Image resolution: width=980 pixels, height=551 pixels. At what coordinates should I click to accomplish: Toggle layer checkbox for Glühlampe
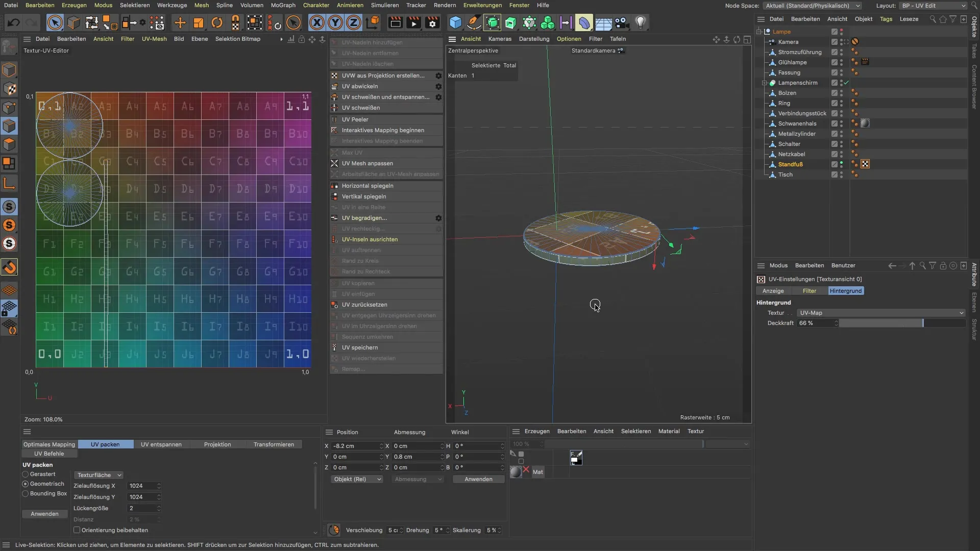click(834, 62)
